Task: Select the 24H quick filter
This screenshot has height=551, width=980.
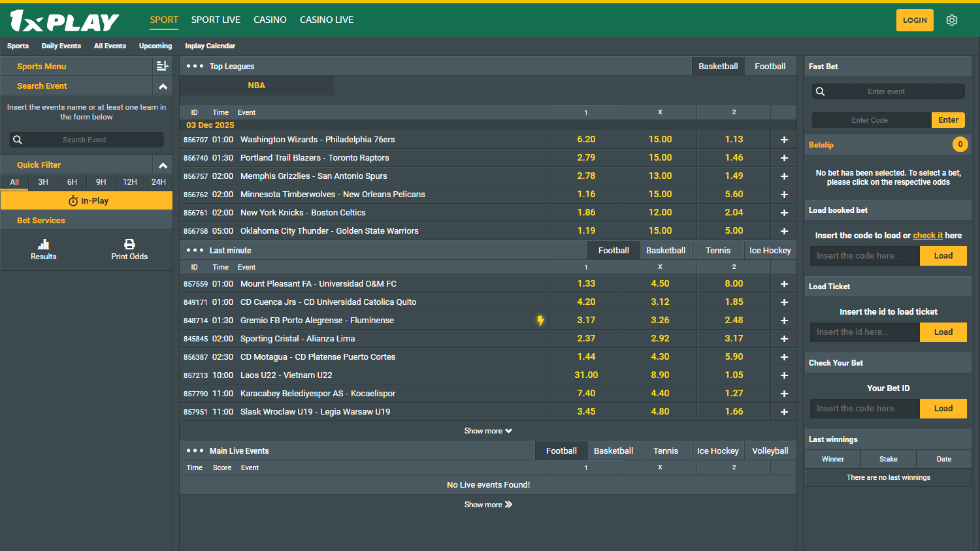Action: tap(158, 182)
